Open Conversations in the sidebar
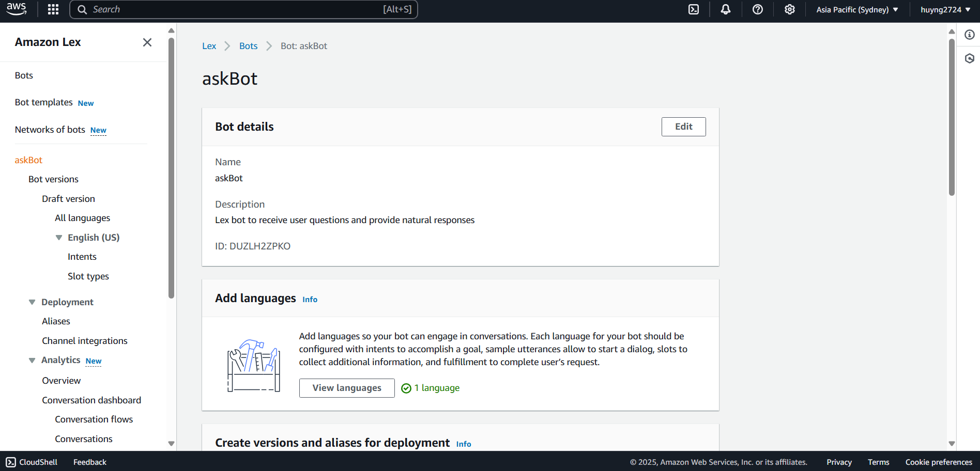Image resolution: width=980 pixels, height=471 pixels. tap(83, 439)
